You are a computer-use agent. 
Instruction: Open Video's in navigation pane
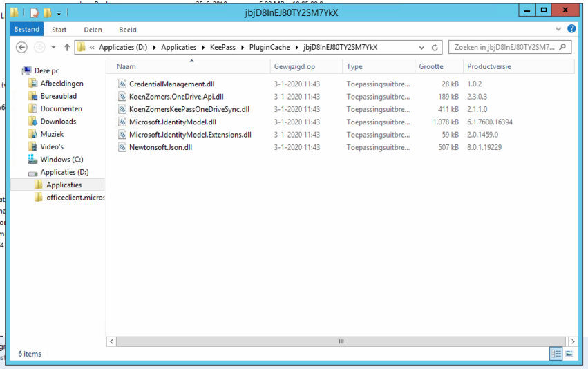tap(52, 146)
